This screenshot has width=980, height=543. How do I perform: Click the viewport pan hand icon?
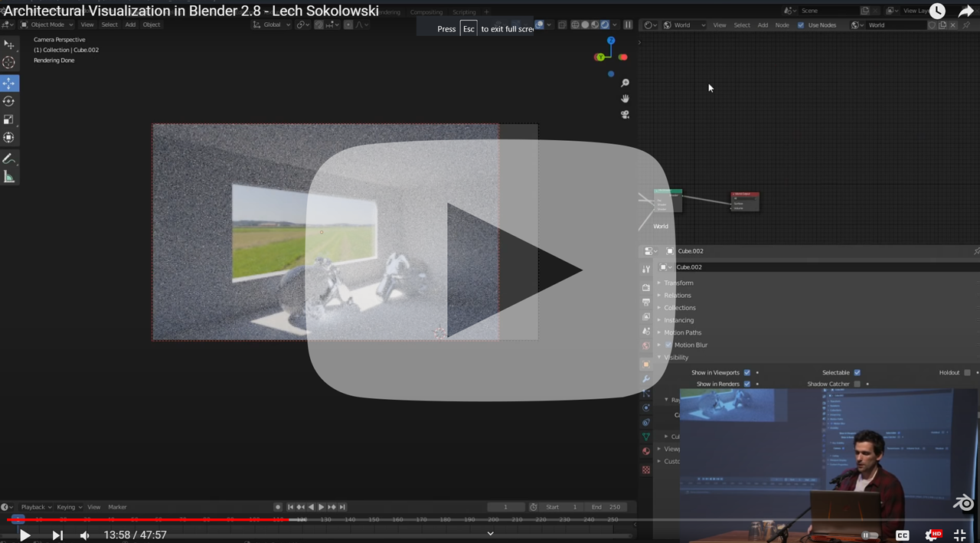click(625, 99)
